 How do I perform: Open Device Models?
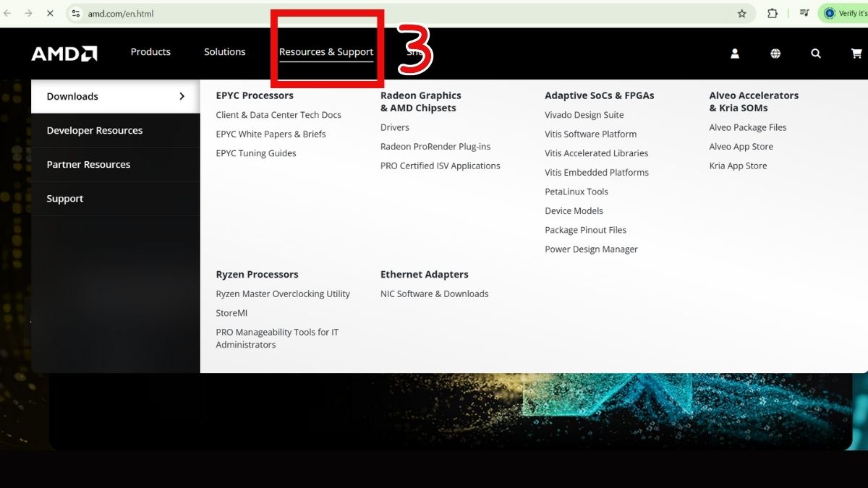coord(574,211)
